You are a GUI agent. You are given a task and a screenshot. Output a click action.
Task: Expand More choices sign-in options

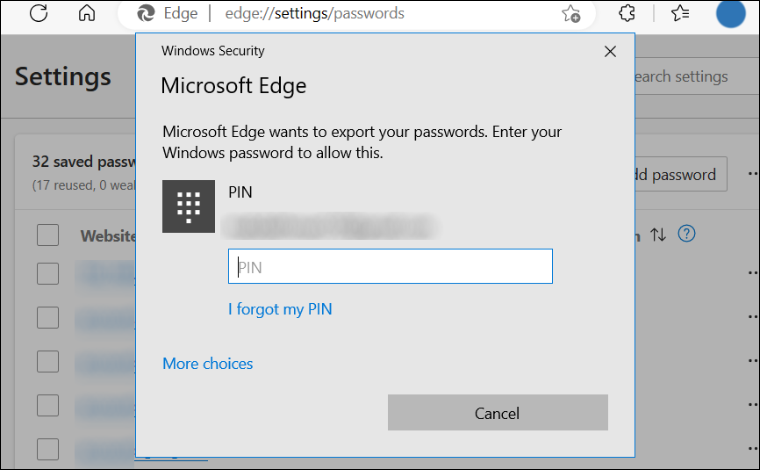click(207, 363)
